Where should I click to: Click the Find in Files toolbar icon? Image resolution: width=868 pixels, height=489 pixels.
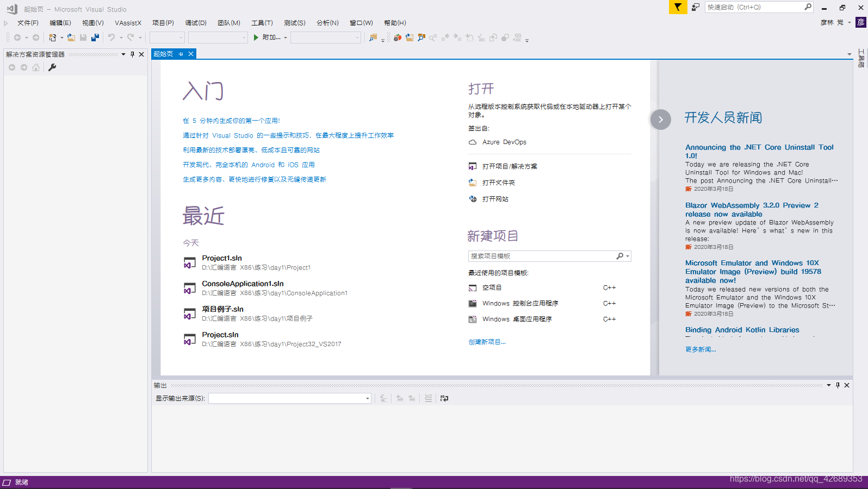(x=373, y=37)
